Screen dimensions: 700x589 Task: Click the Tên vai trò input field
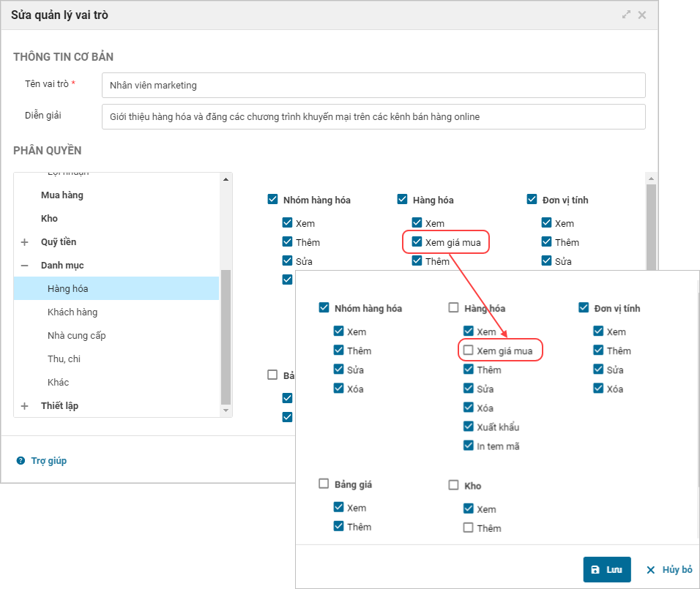(373, 85)
